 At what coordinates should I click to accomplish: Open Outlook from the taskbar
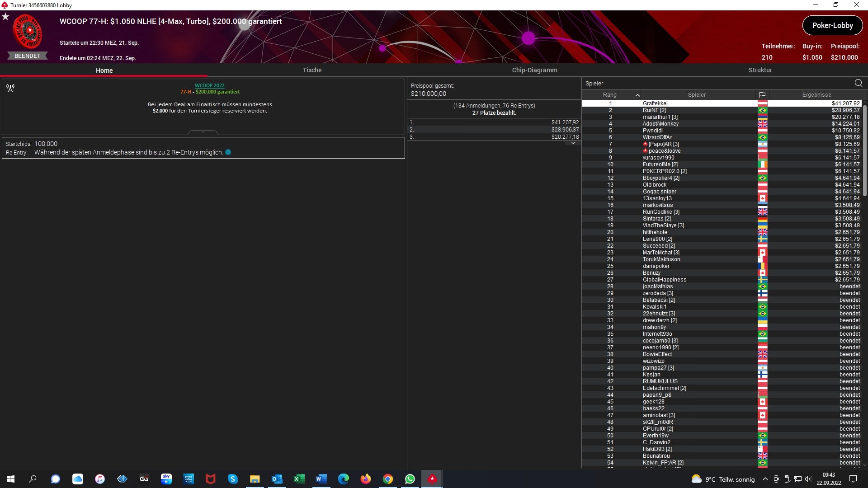277,479
